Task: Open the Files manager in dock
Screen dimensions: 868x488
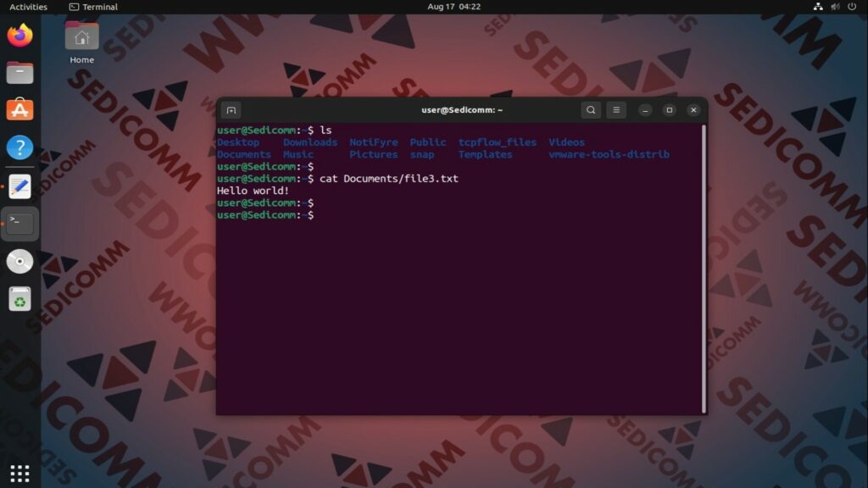Action: click(20, 73)
